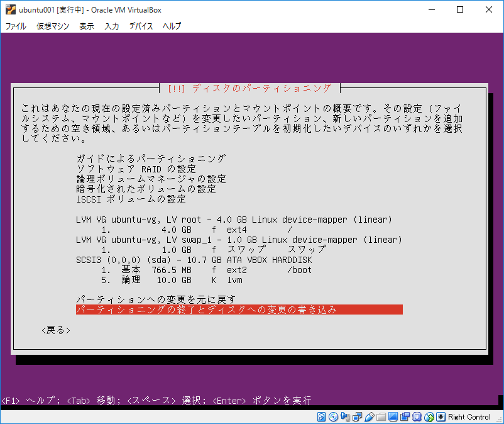Choose パーティショニングの終了とディスクへの変更の書き込み

click(x=239, y=310)
